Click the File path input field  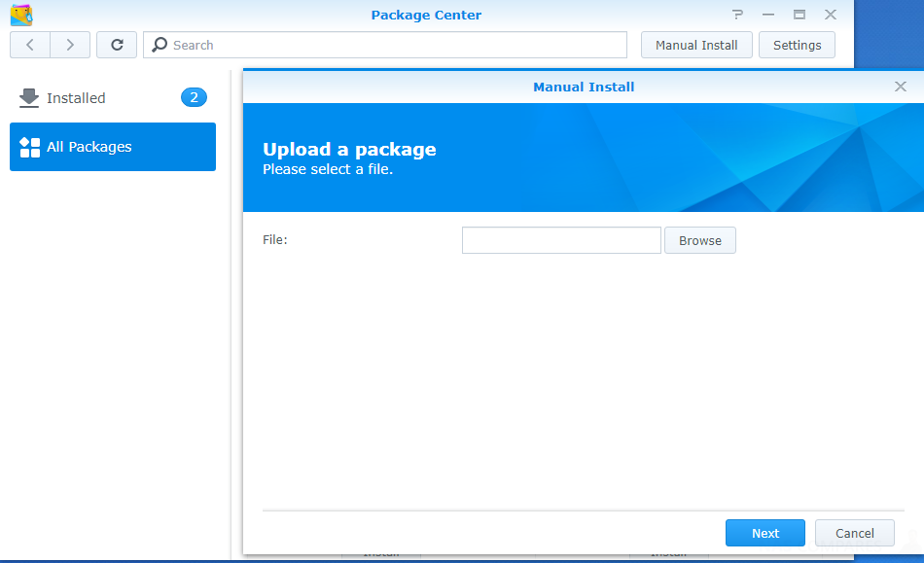(561, 240)
